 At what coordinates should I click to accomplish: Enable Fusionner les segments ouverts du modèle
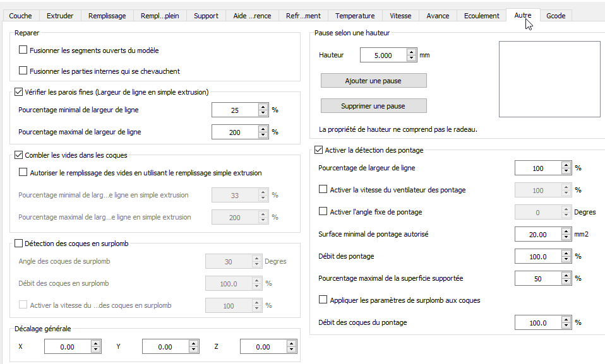(23, 50)
